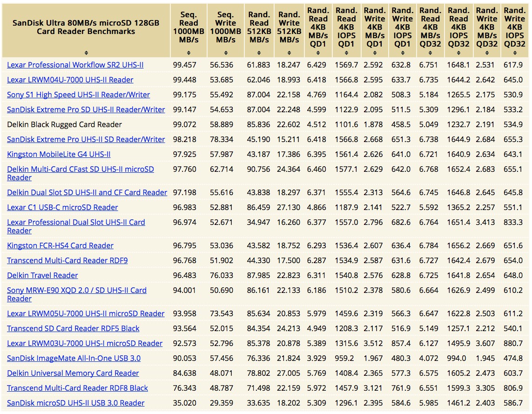Open Kingston MobileLite G4 UHS-II link
This screenshot has height=414, width=532.
coord(59,155)
